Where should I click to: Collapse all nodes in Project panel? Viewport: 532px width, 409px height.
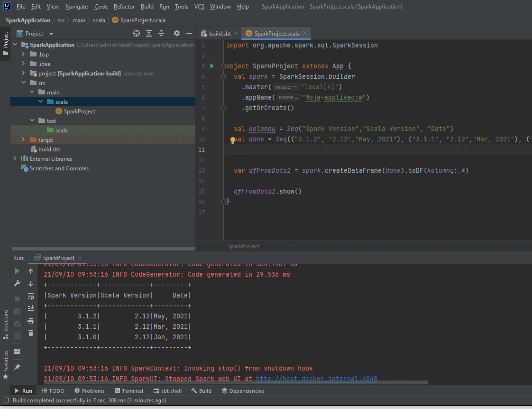(x=161, y=33)
